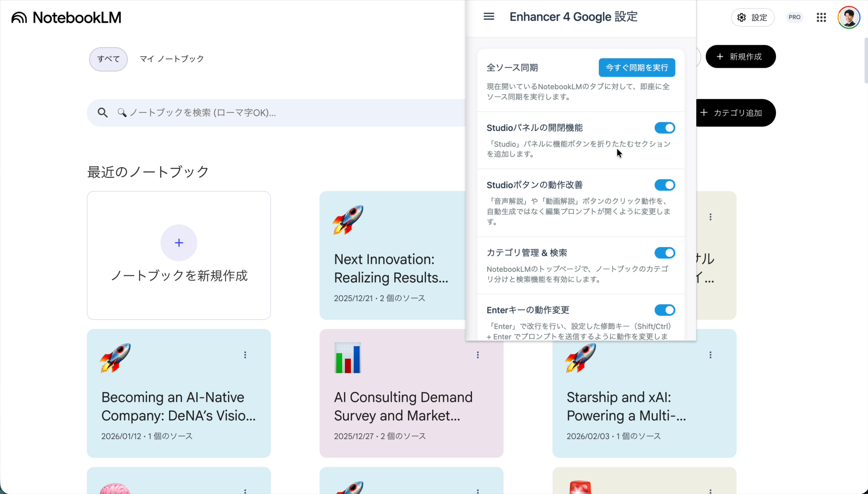Select the すべて filter
The width and height of the screenshot is (868, 494).
pyautogui.click(x=108, y=59)
